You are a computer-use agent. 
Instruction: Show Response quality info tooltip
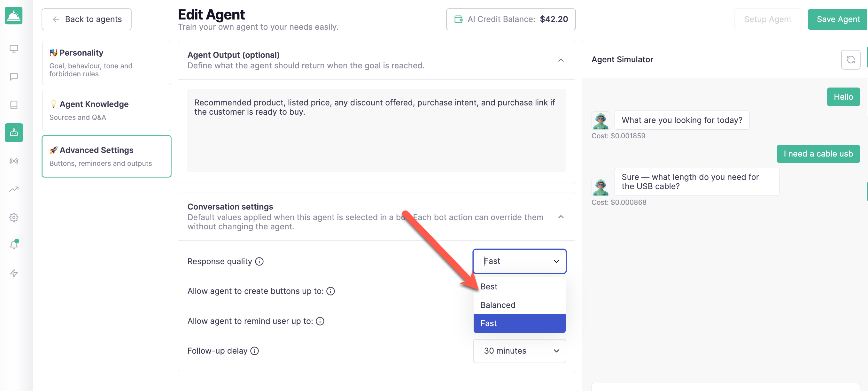point(259,261)
